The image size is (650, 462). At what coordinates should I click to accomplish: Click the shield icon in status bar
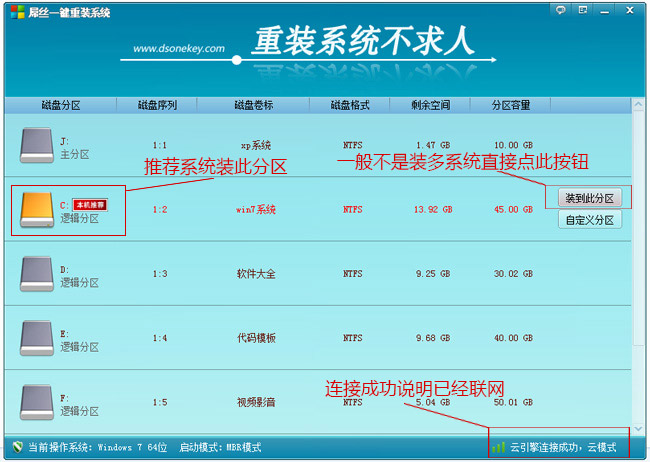pyautogui.click(x=16, y=447)
